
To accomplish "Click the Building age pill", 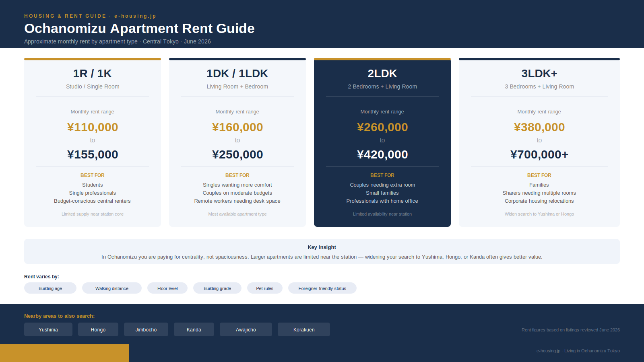I will pyautogui.click(x=50, y=288).
